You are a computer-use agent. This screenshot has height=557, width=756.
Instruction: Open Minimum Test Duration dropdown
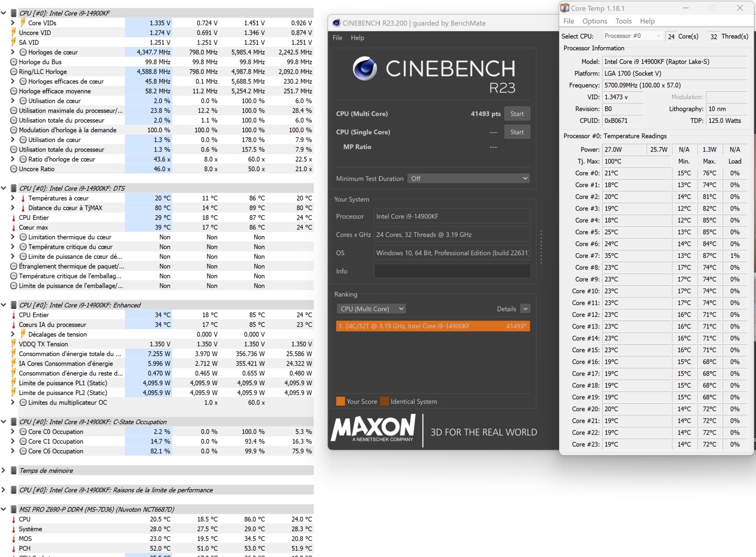469,178
